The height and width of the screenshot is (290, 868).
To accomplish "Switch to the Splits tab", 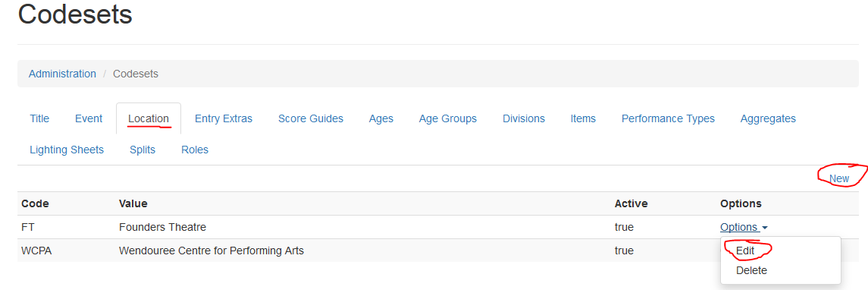I will coord(143,150).
